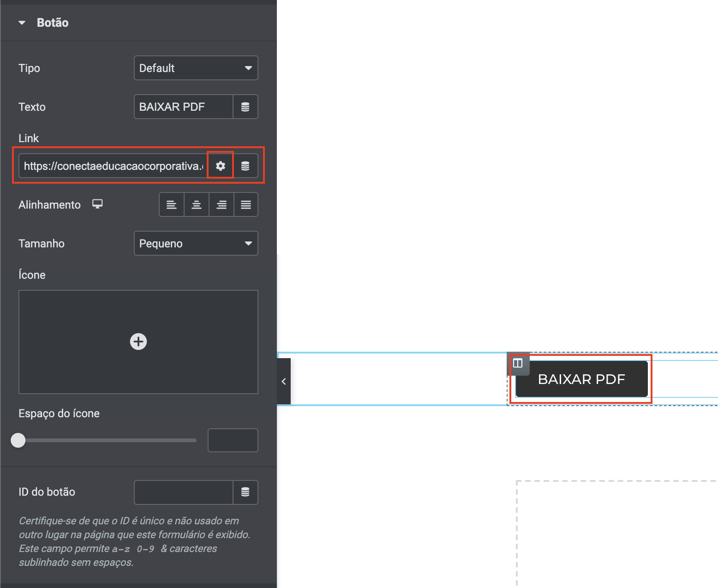Click the ID do botão input field
The height and width of the screenshot is (588, 718).
(184, 492)
